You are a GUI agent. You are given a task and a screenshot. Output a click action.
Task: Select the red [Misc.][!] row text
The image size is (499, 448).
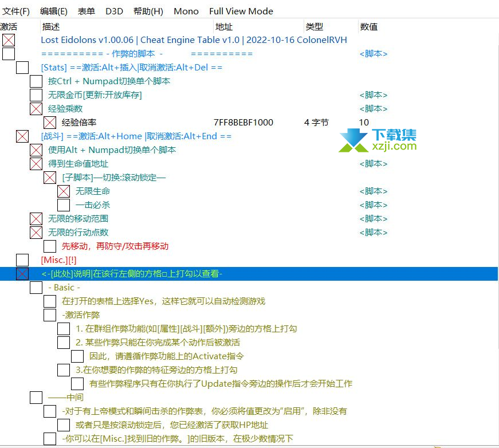pyautogui.click(x=59, y=260)
